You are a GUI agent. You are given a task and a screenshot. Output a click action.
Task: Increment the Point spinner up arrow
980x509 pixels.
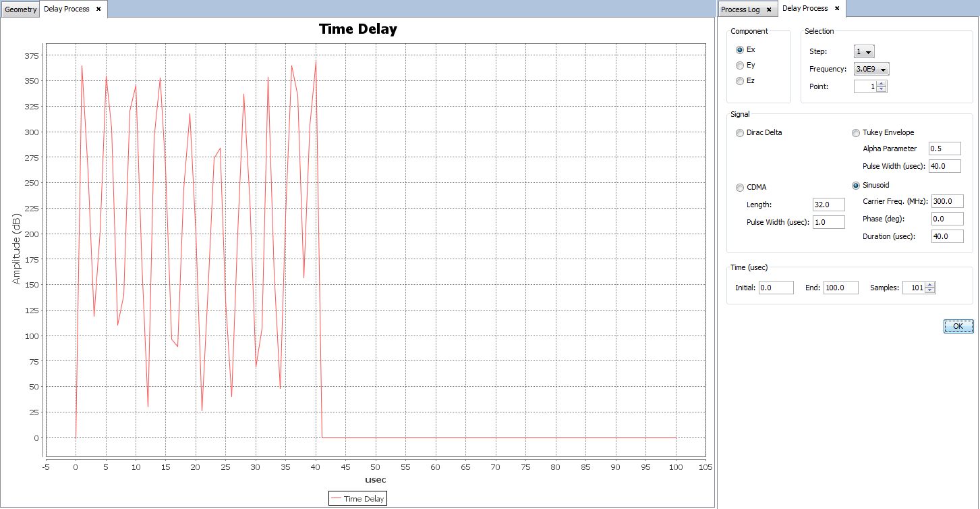(882, 84)
